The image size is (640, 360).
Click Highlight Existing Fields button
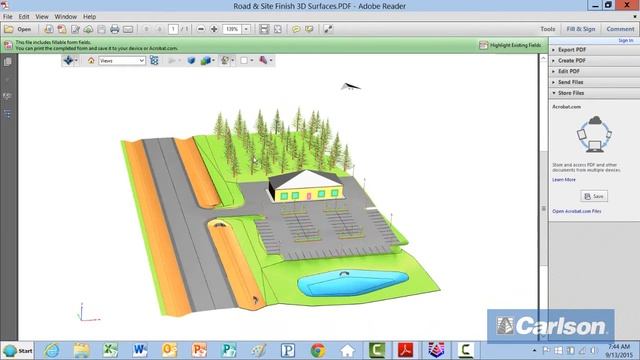coord(511,45)
